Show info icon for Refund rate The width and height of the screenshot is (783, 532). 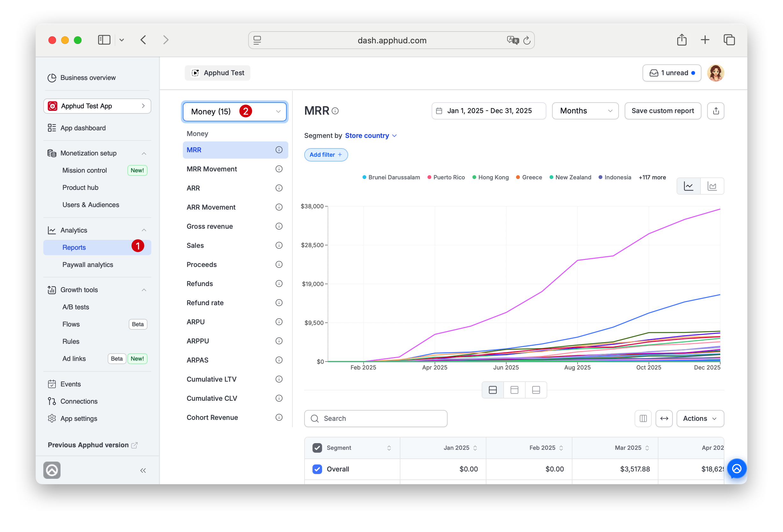[x=279, y=303]
